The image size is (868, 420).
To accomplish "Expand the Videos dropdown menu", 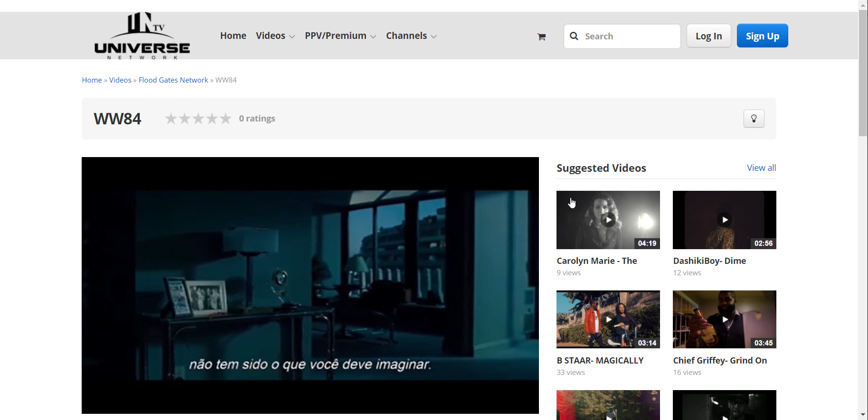I will (275, 36).
